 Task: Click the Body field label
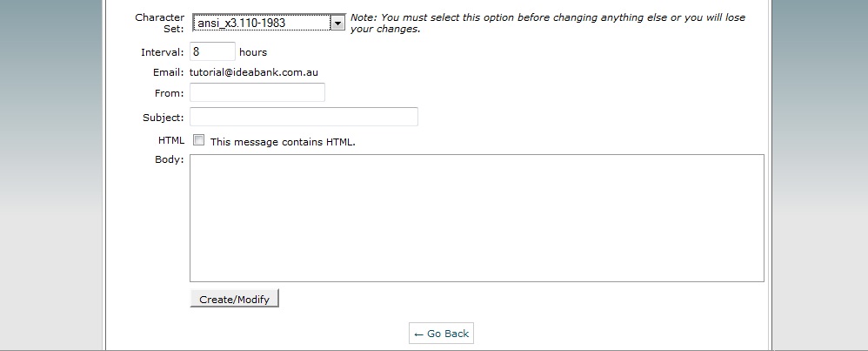[169, 159]
